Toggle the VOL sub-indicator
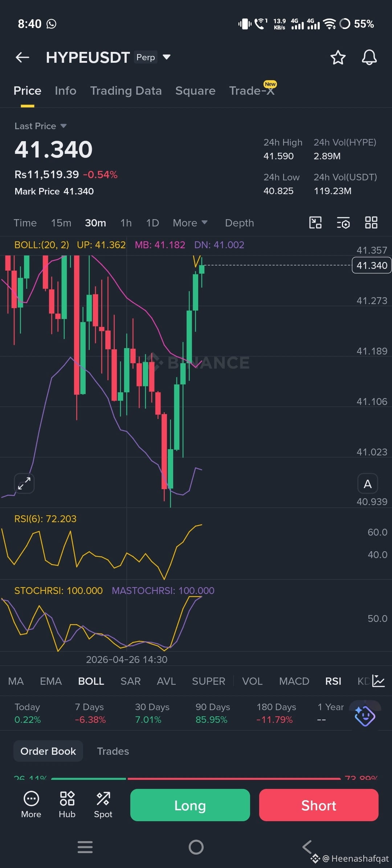This screenshot has width=392, height=868. [x=252, y=681]
